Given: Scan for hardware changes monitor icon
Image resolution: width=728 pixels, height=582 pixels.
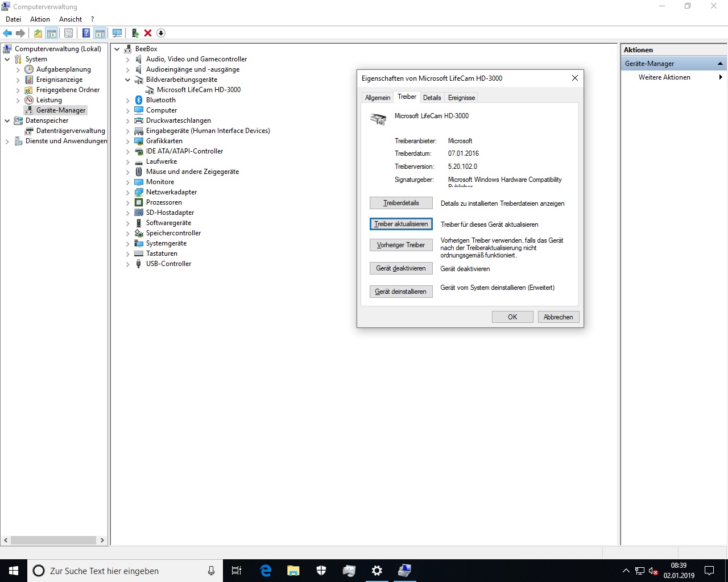Looking at the screenshot, I should [x=117, y=33].
